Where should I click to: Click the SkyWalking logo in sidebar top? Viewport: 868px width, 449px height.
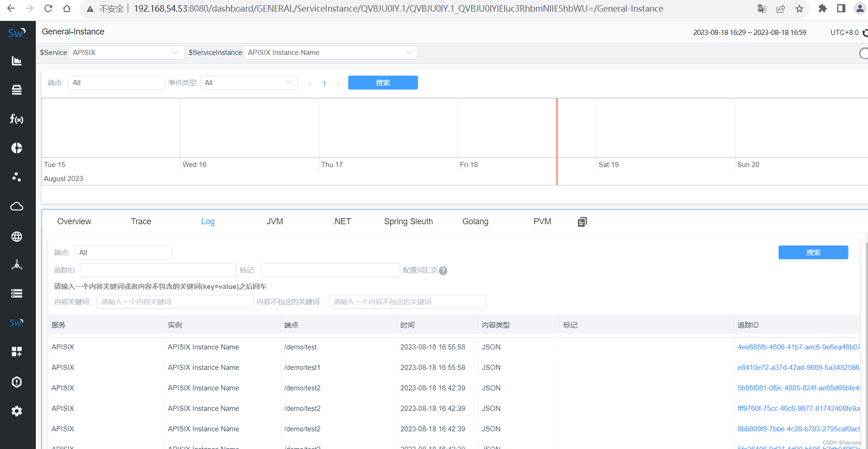(x=17, y=33)
